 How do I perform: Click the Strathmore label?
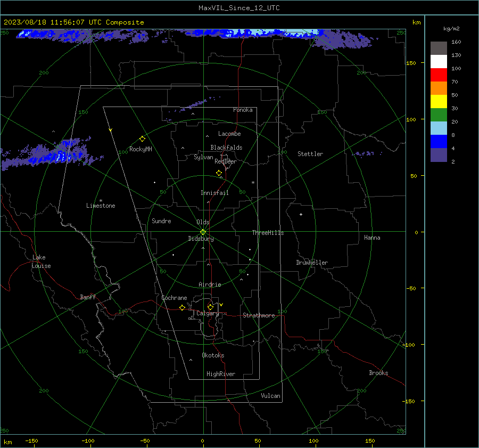pos(259,315)
